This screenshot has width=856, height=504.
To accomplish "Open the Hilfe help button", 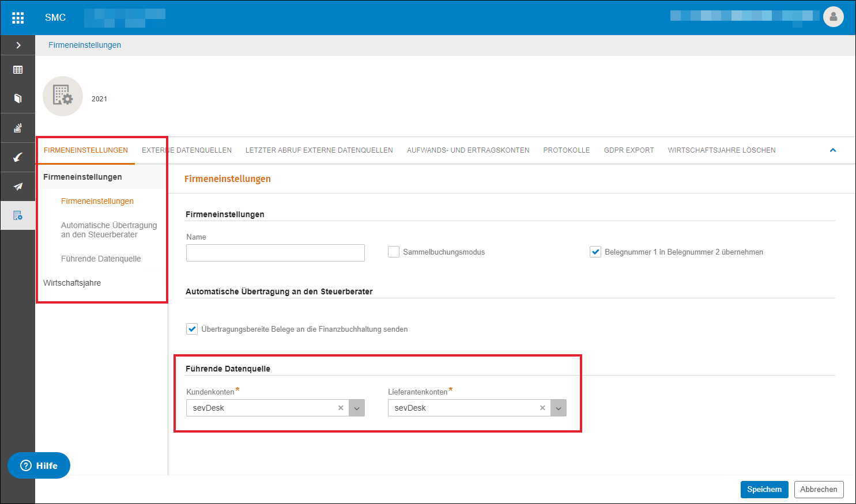I will 39,465.
